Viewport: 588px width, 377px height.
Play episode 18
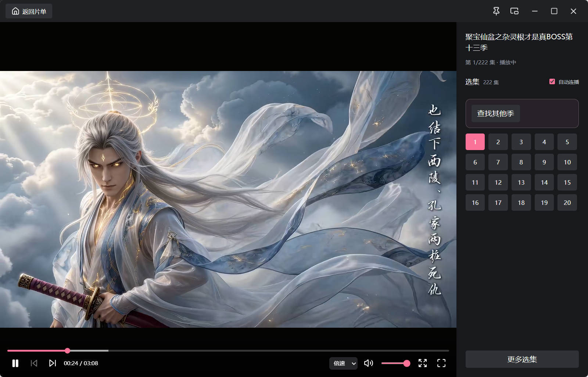click(521, 203)
